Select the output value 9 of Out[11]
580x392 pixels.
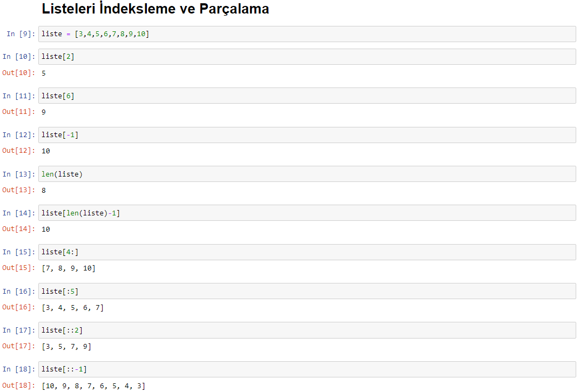[x=44, y=112]
